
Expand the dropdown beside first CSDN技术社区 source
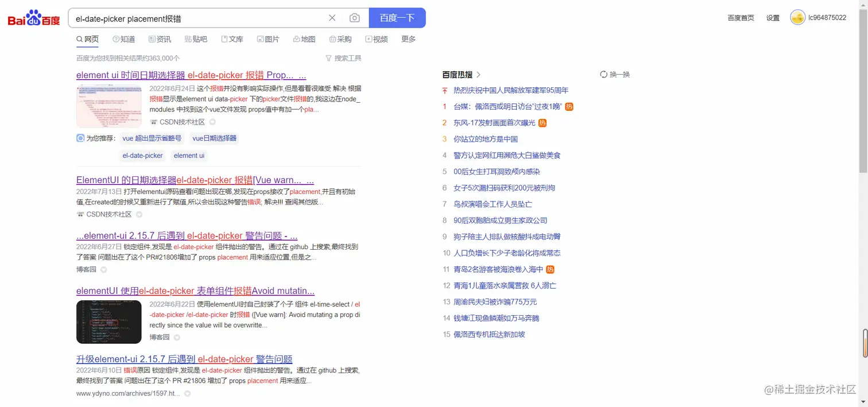coord(212,122)
